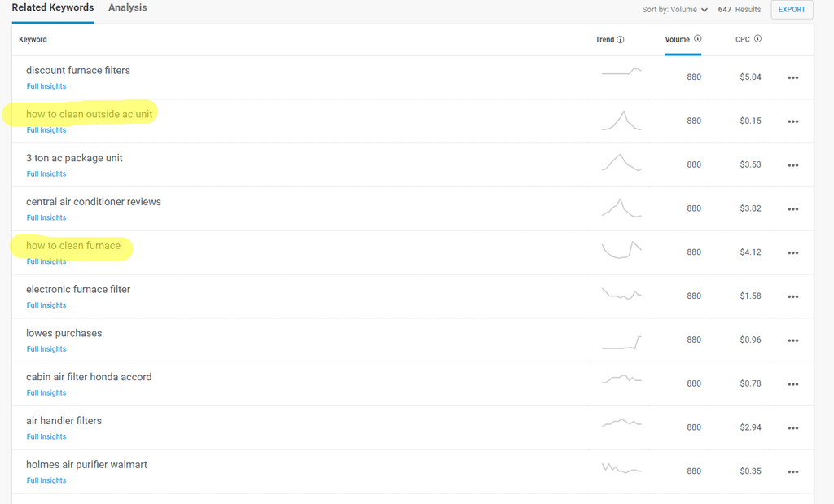
Task: Open more options for 3 ton ac package unit
Action: click(792, 165)
